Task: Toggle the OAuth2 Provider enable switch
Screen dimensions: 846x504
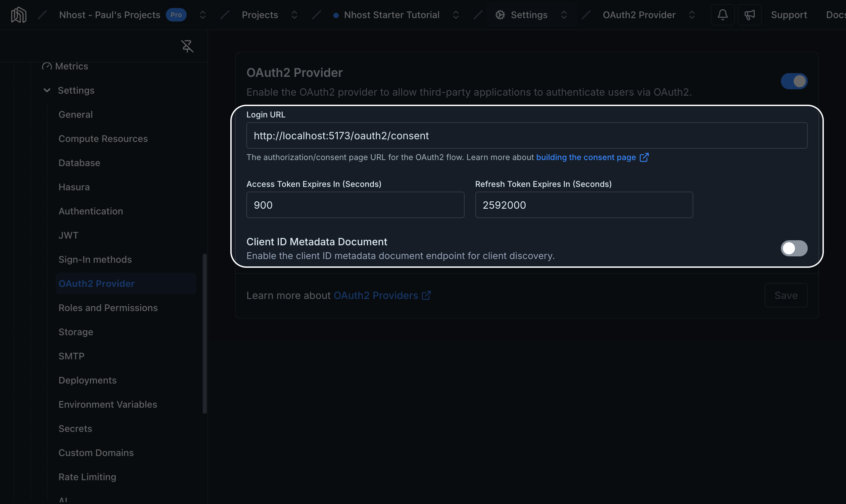Action: coord(794,81)
